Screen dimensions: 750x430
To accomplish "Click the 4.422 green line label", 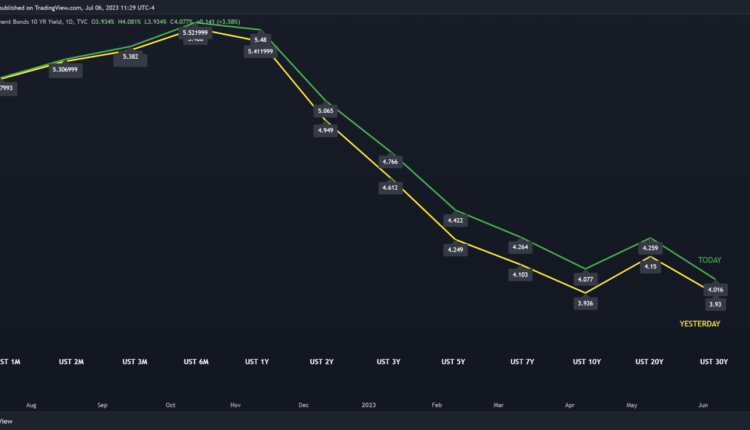I will tap(454, 221).
